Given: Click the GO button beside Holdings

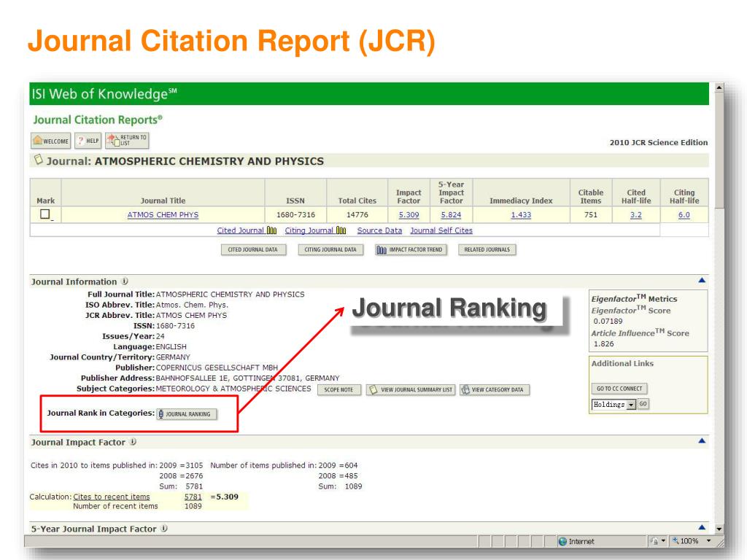Looking at the screenshot, I should click(643, 404).
